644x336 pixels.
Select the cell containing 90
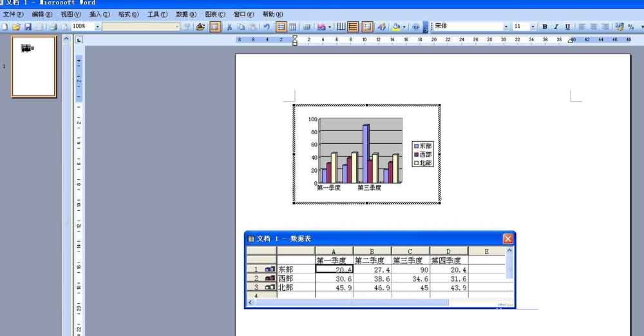click(410, 270)
